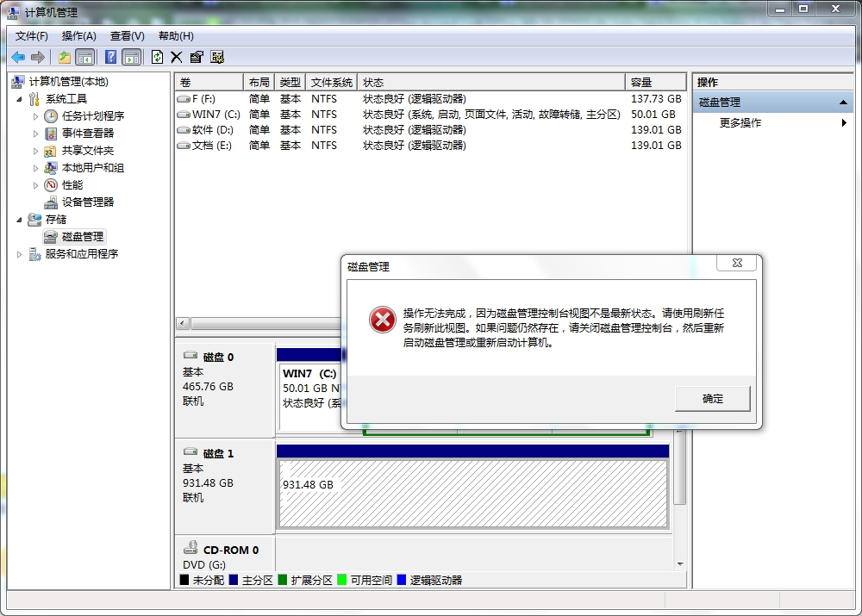Click the volume list left scroll arrow

[x=183, y=323]
